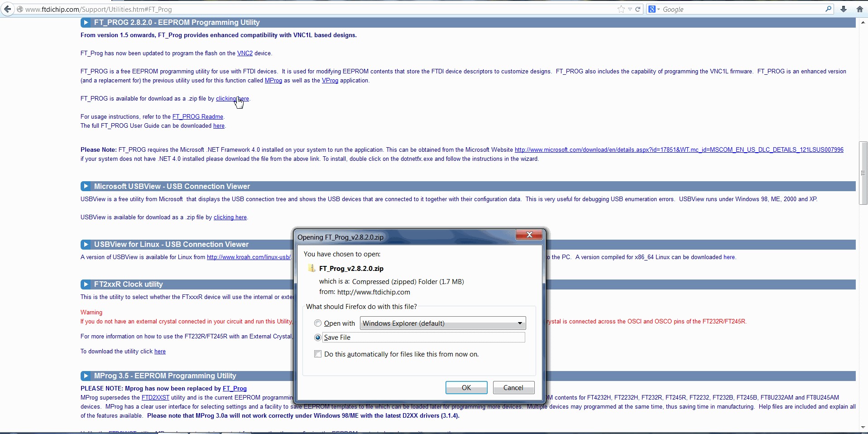Download the FT2xxR clock utility here link
The width and height of the screenshot is (868, 434).
tap(160, 352)
